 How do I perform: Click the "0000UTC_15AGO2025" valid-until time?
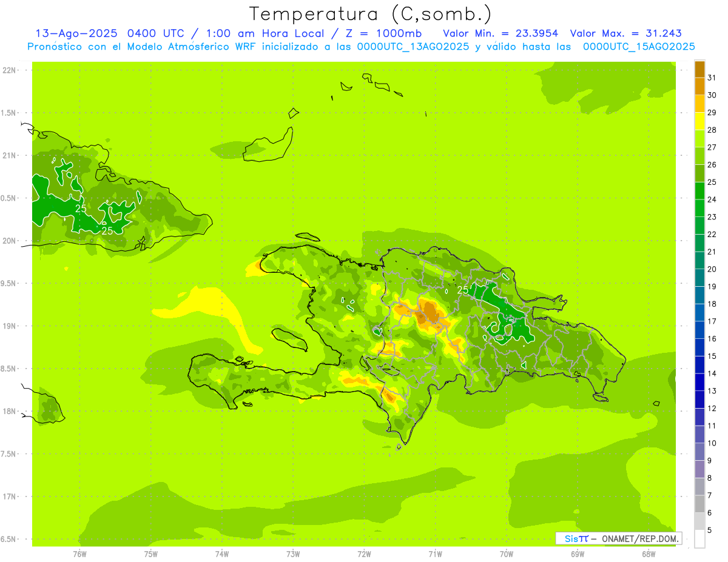(639, 47)
